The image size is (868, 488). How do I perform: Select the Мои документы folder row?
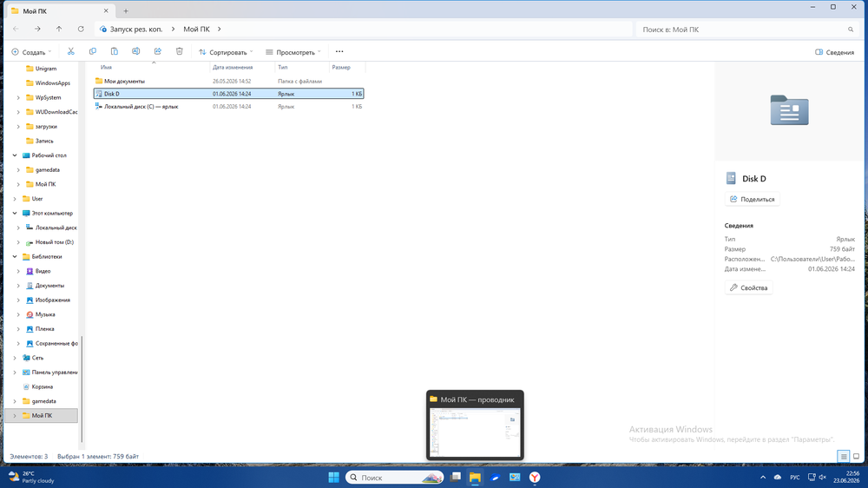coord(228,81)
